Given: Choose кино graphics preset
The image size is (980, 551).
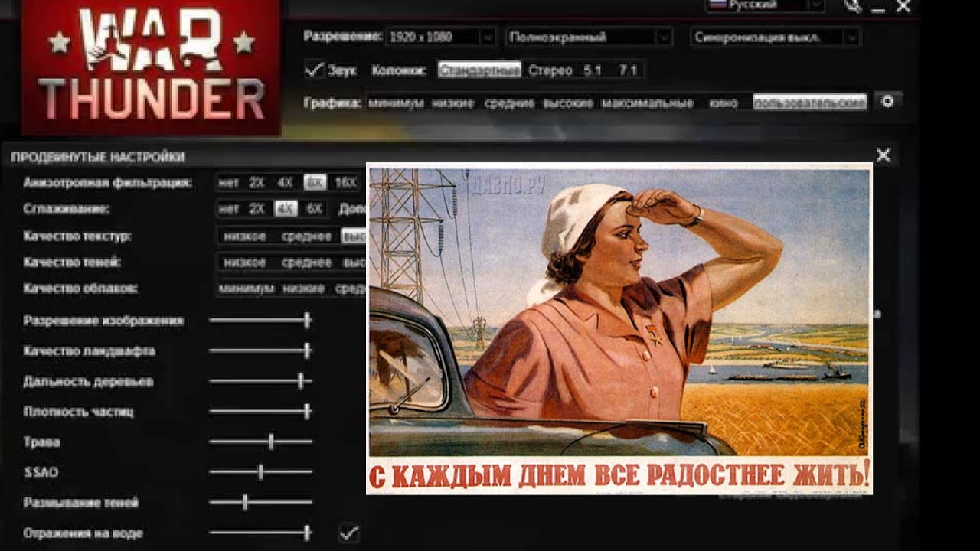Looking at the screenshot, I should tap(723, 103).
